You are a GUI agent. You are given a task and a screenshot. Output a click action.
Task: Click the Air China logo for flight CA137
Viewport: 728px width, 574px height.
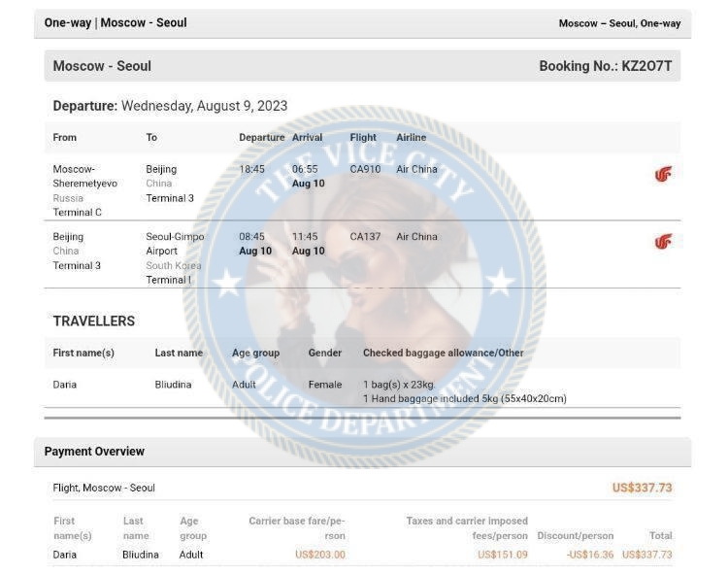click(x=663, y=242)
